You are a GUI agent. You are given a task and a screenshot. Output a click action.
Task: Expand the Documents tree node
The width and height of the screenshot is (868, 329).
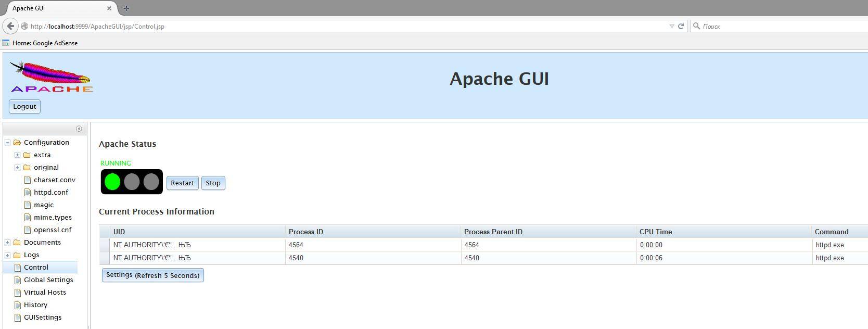tap(8, 242)
